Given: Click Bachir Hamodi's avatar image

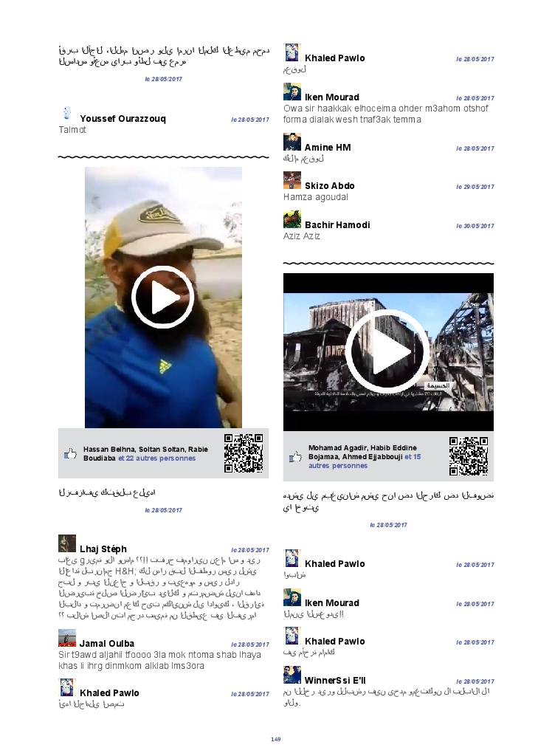Looking at the screenshot, I should pos(292,219).
